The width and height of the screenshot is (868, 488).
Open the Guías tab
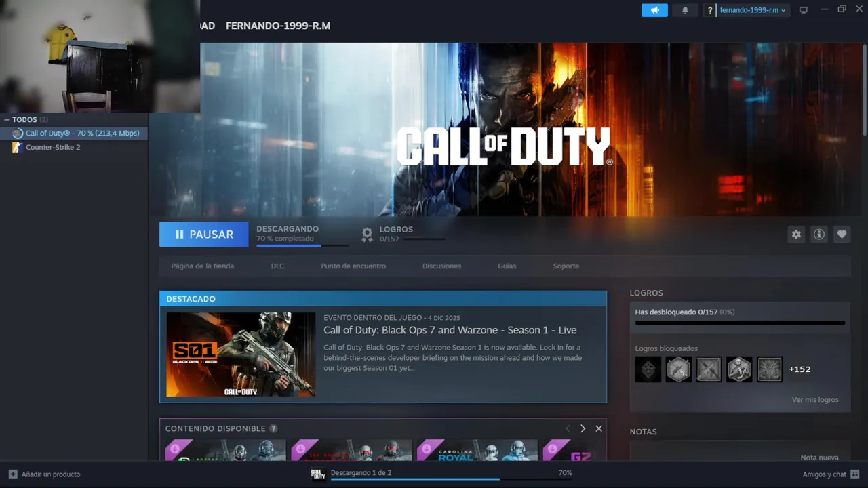(507, 266)
